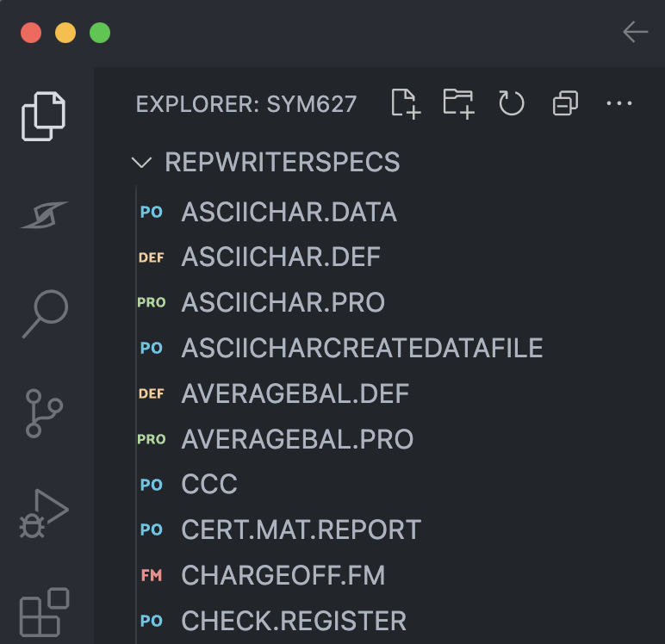Click the New File icon
Image resolution: width=665 pixels, height=644 pixels.
pos(405,104)
